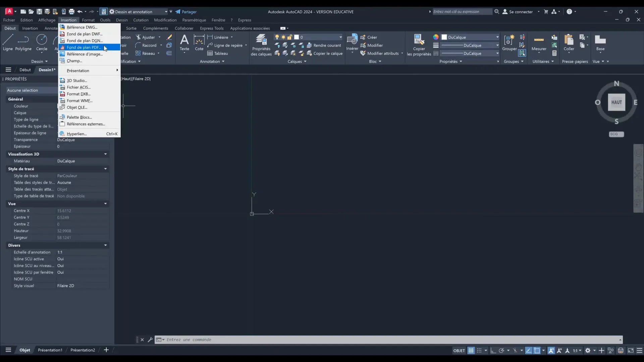Click Se connecter sign-in button

[x=518, y=12]
